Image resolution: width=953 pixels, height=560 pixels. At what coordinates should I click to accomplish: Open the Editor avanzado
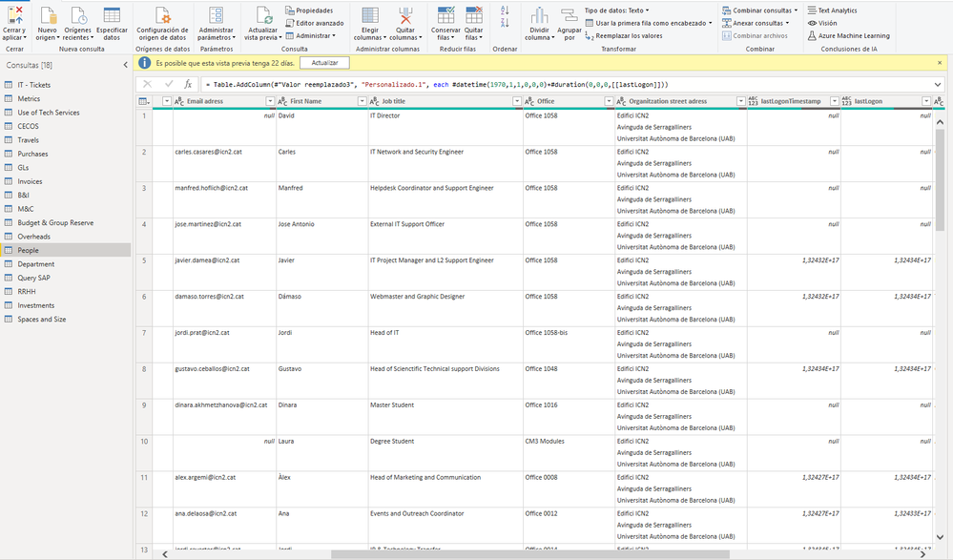(x=314, y=23)
